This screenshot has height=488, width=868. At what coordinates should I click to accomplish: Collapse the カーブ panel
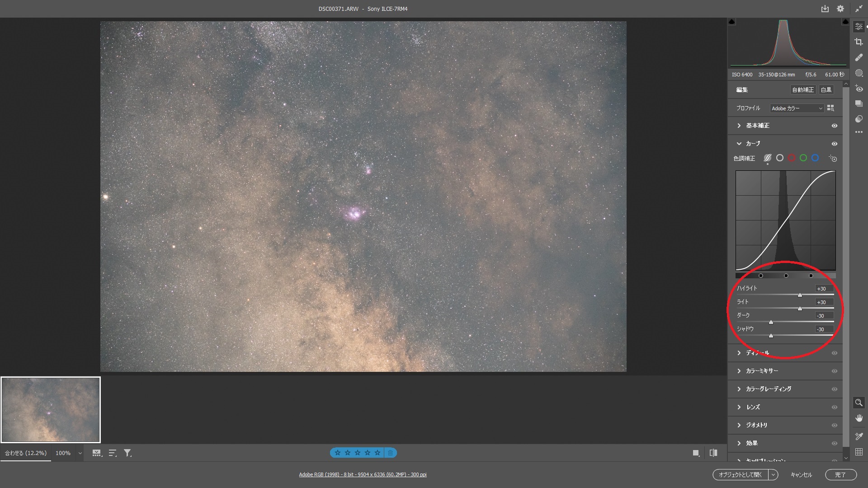pos(739,144)
